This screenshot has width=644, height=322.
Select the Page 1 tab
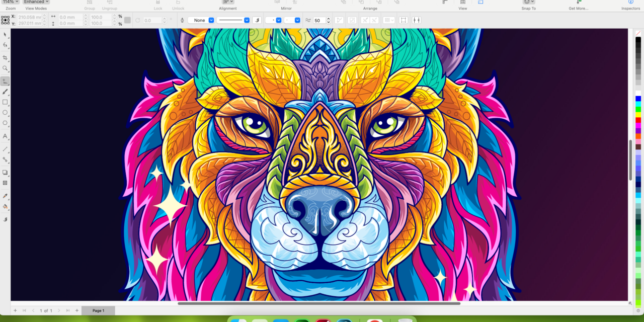(x=98, y=310)
